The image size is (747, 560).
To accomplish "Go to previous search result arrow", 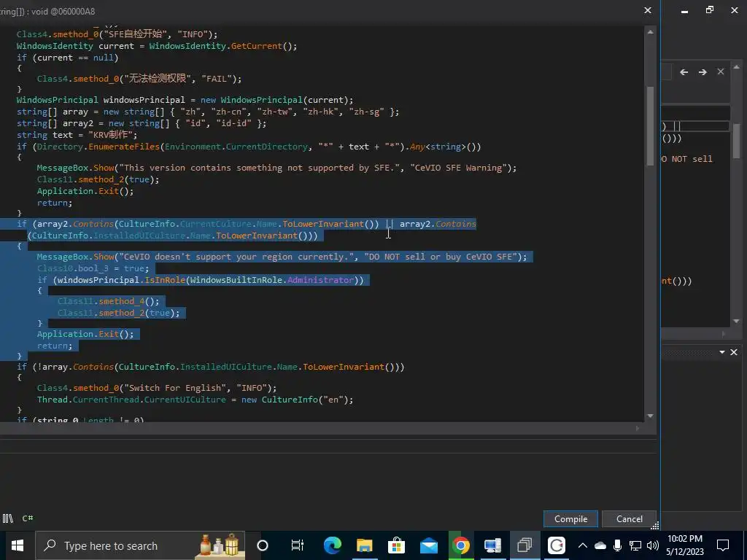I will point(684,72).
